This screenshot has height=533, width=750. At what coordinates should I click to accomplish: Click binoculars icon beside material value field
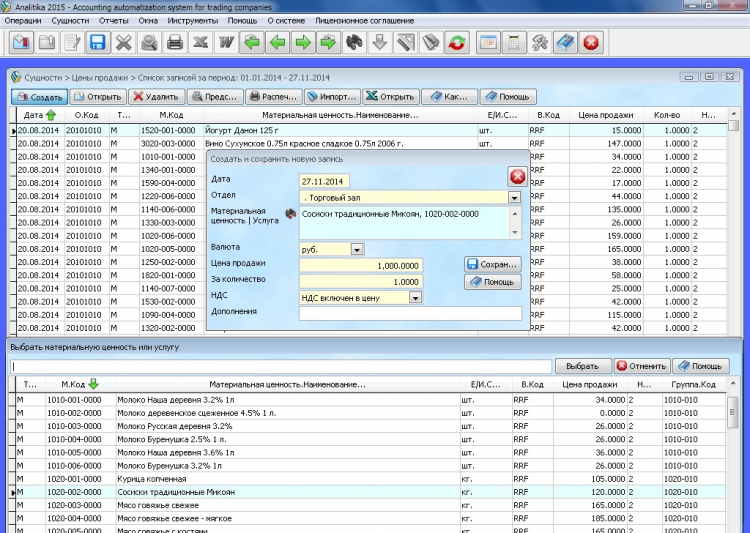291,214
